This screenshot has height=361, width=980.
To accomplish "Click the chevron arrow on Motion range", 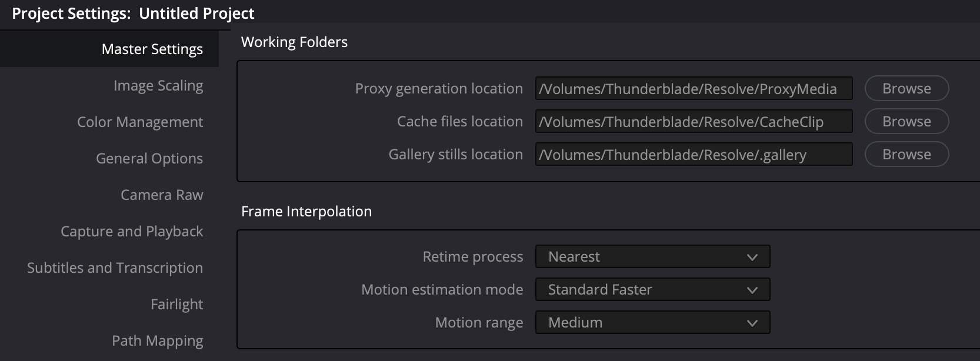I will point(752,323).
